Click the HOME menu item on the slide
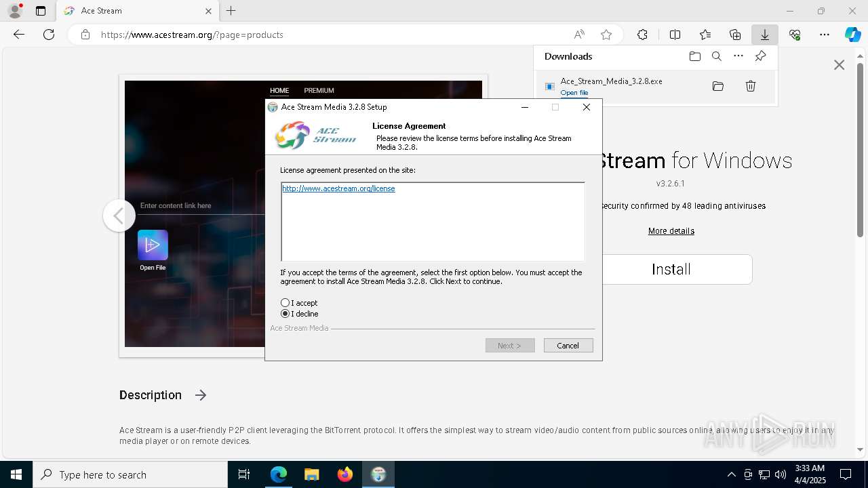This screenshot has width=868, height=488. point(279,90)
